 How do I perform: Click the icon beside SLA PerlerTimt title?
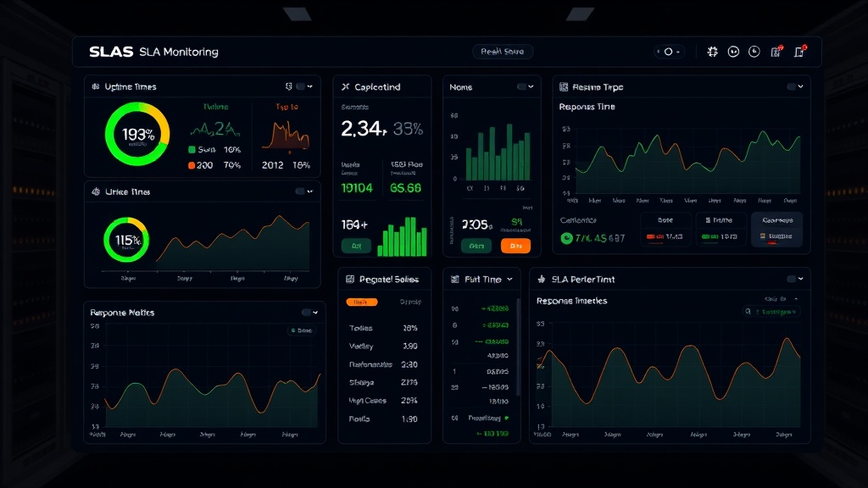pyautogui.click(x=542, y=280)
